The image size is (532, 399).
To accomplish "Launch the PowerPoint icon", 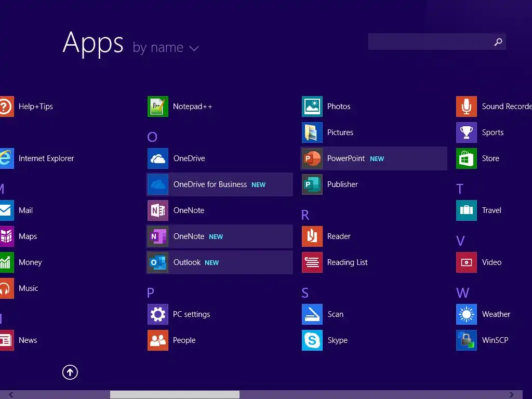I will pyautogui.click(x=312, y=158).
